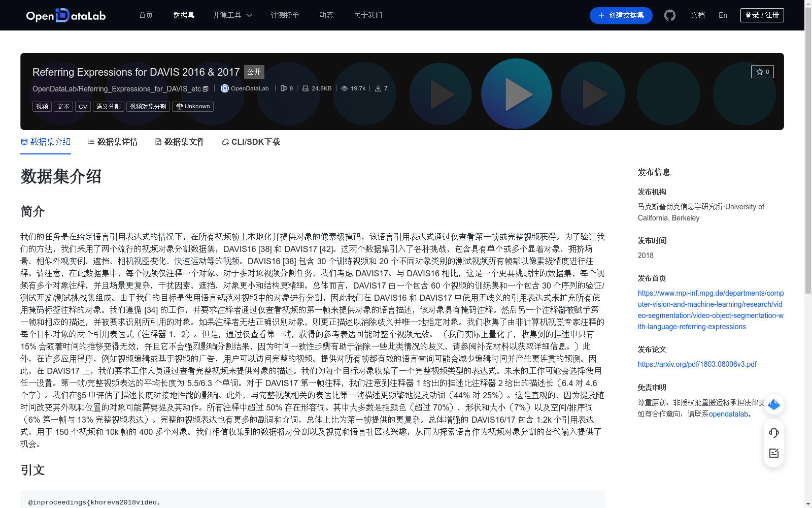
Task: Open the arxiv.org paper link
Action: [x=697, y=364]
